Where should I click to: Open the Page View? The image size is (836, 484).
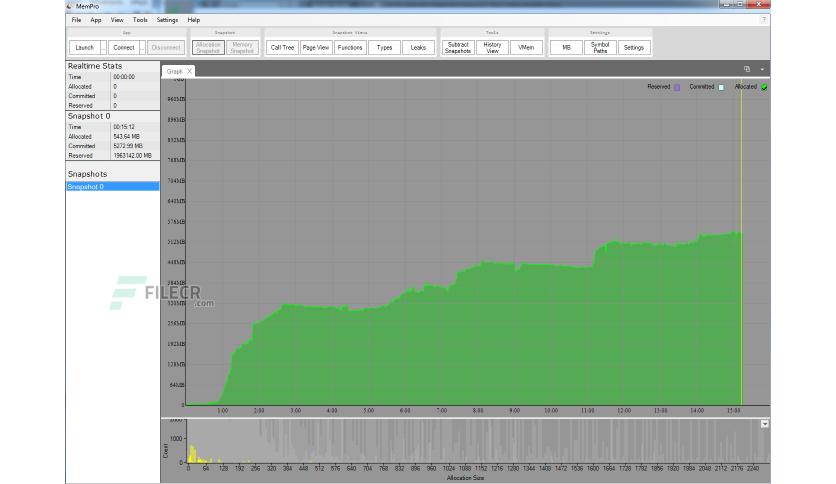(x=316, y=47)
